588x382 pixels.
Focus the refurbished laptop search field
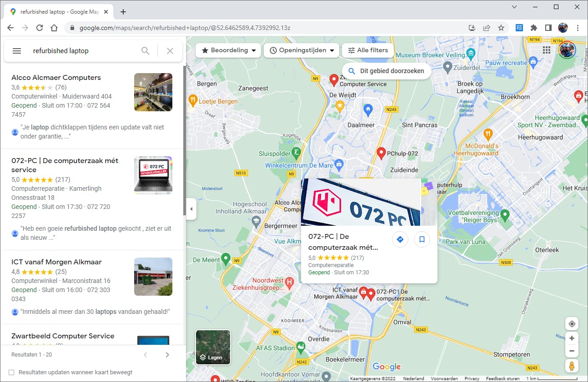pos(83,51)
